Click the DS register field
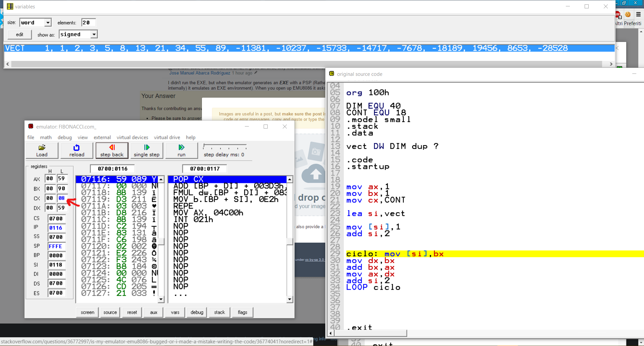This screenshot has width=644, height=346. pos(56,283)
